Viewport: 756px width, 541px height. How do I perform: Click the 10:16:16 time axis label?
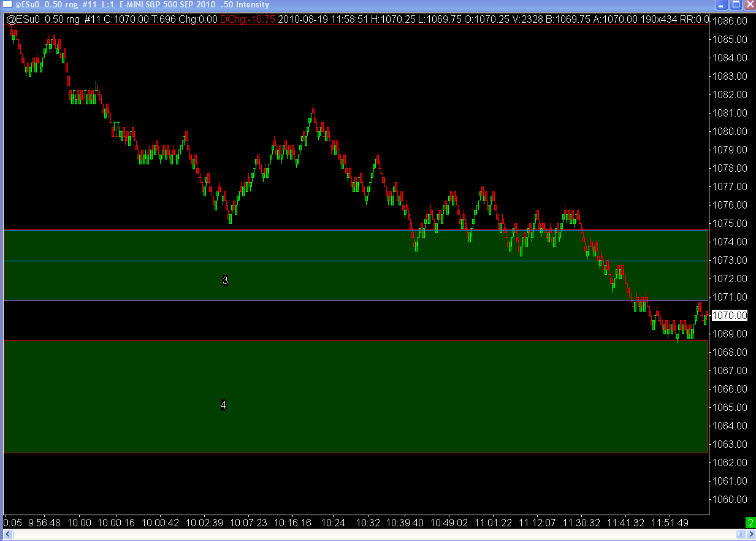point(292,523)
